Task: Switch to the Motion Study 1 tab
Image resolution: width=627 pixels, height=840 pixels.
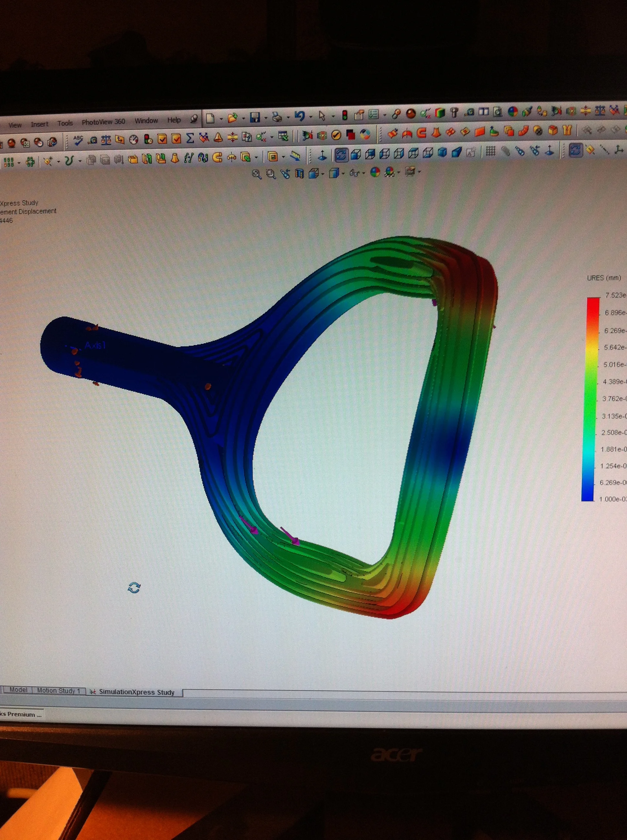Action: 58,691
